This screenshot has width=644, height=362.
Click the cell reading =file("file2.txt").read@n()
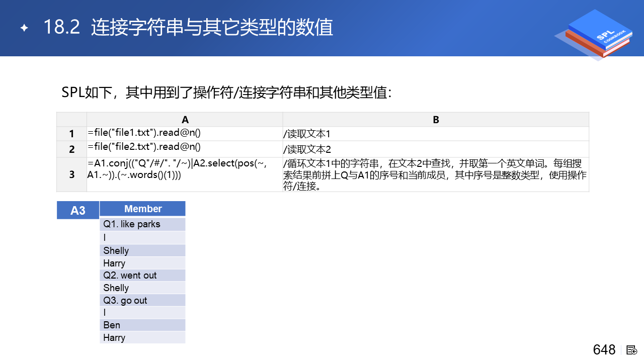click(x=185, y=149)
